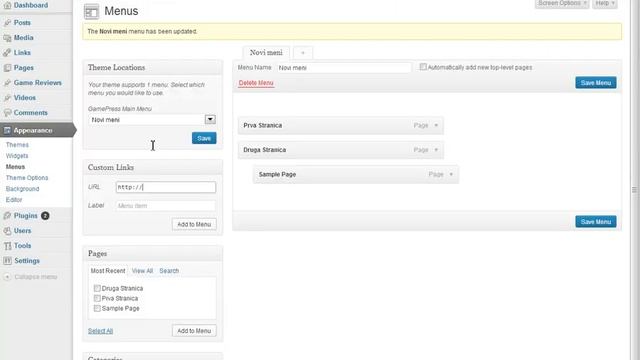Check the Sample Page checkbox

97,309
